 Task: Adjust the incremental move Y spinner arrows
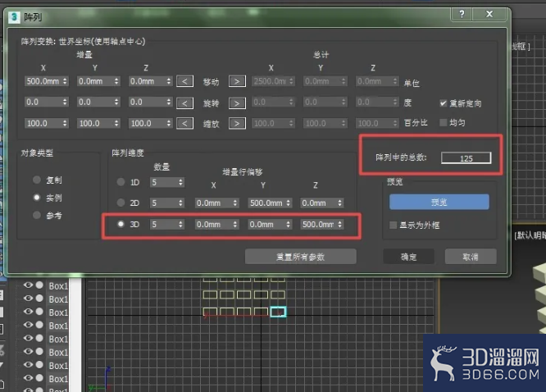tap(116, 81)
